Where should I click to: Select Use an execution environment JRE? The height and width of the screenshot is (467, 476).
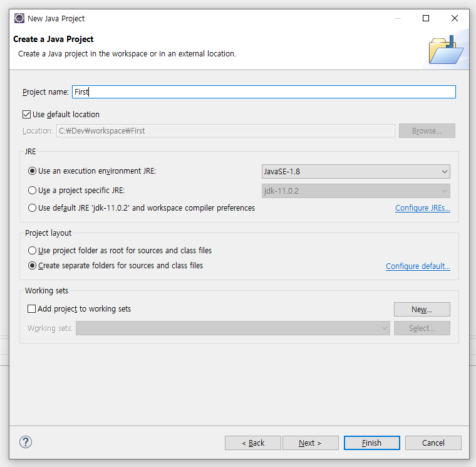33,171
